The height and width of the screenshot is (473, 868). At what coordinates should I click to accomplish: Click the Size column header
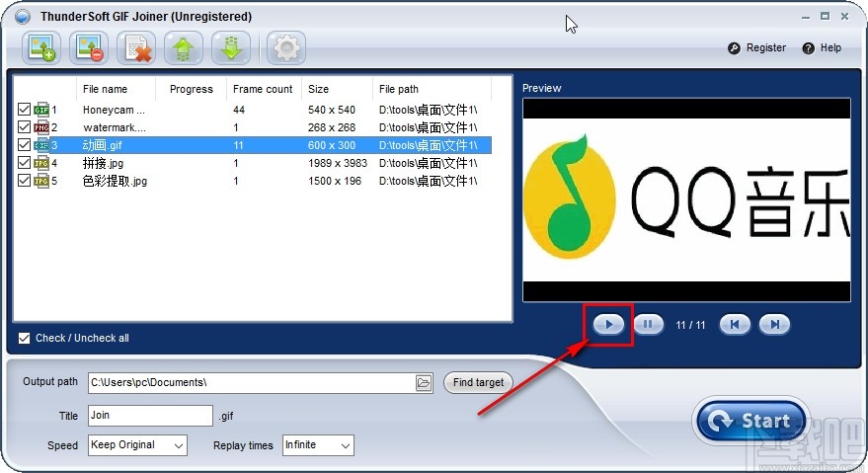click(x=337, y=89)
